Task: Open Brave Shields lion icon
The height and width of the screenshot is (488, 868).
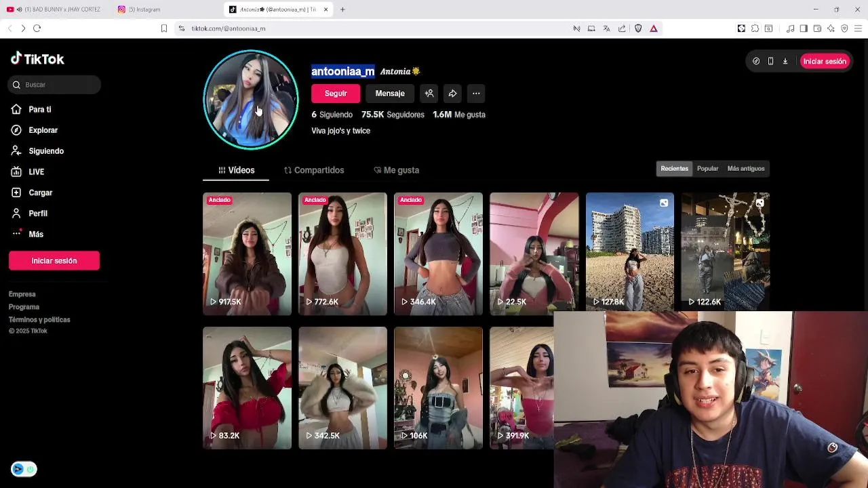Action: [x=638, y=28]
